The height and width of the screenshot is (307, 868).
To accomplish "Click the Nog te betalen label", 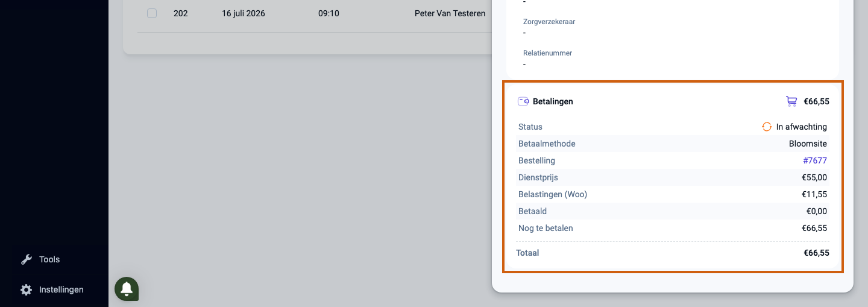I will pyautogui.click(x=546, y=228).
